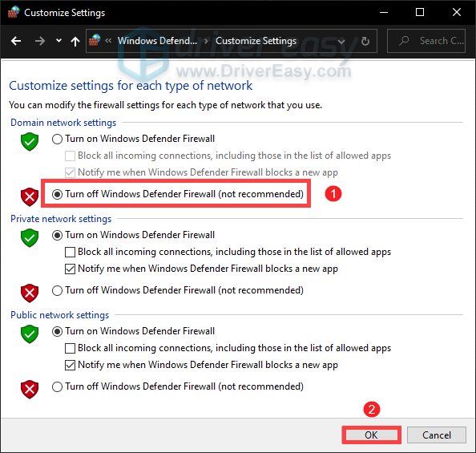476x453 pixels.
Task: Click the Customize Settings breadcrumb
Action: pos(256,41)
